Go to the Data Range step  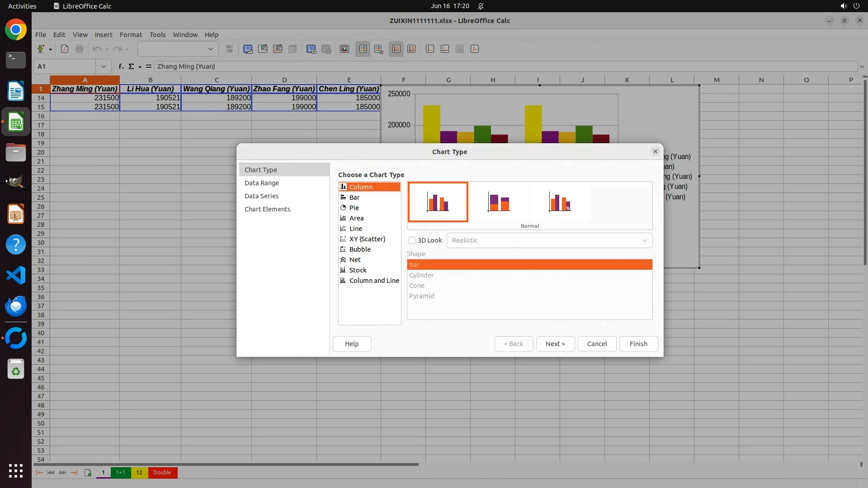point(261,183)
